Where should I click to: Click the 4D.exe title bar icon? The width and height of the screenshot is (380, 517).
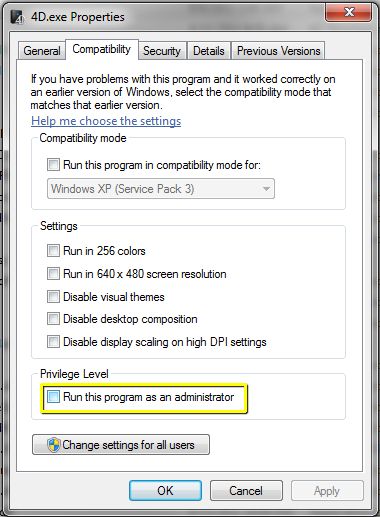17,17
